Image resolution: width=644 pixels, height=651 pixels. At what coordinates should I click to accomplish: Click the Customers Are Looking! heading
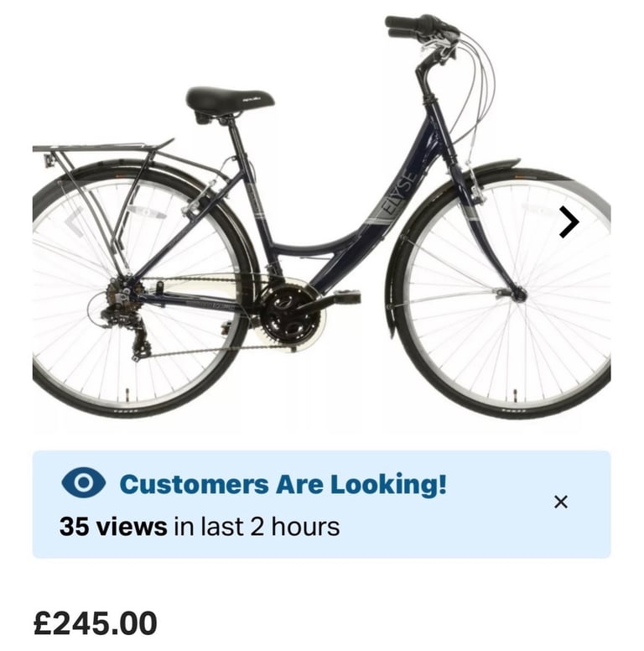pos(283,484)
